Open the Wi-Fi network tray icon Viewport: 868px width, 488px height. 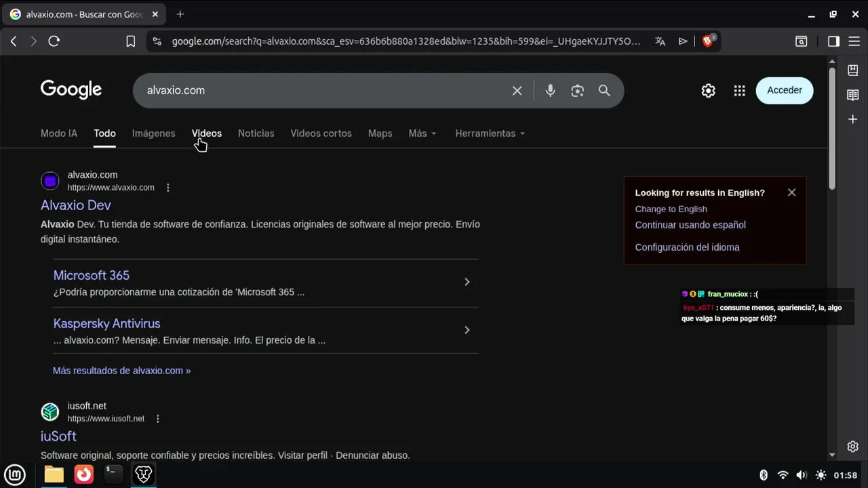coord(783,475)
